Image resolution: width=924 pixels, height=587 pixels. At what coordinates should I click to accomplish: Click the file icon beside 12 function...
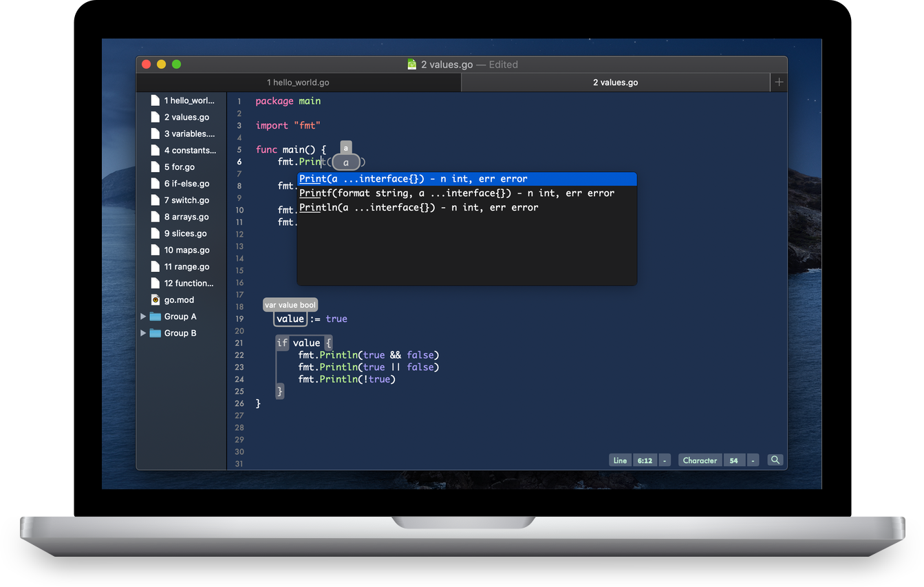[155, 283]
